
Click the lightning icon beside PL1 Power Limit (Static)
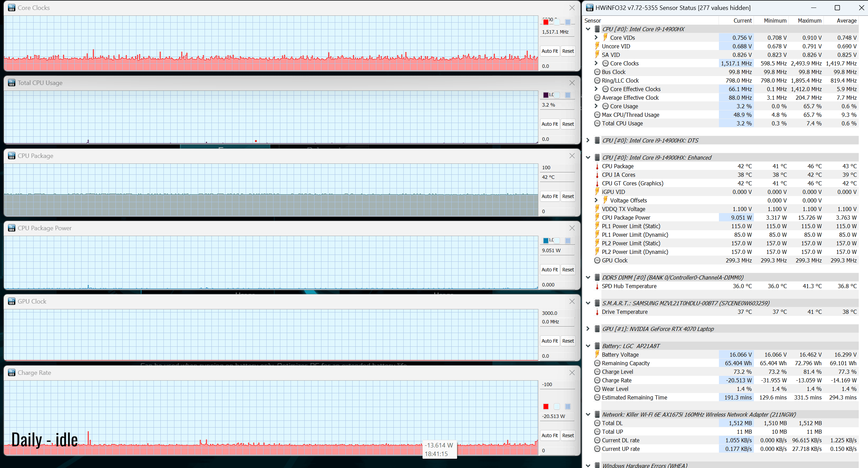[x=597, y=226]
